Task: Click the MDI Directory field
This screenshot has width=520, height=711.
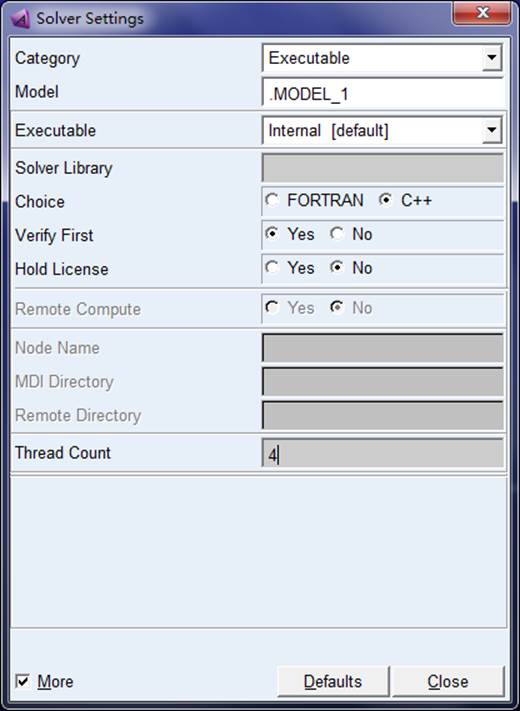Action: [382, 381]
